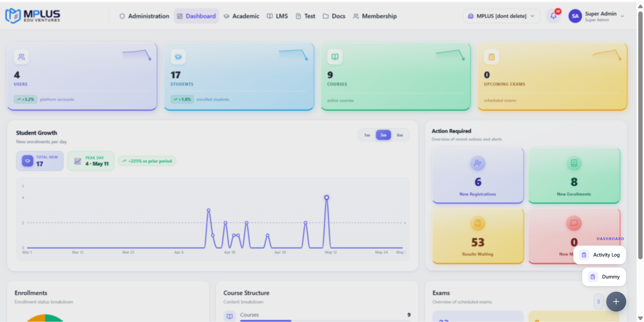Click the Users sparkline chart

click(x=137, y=55)
